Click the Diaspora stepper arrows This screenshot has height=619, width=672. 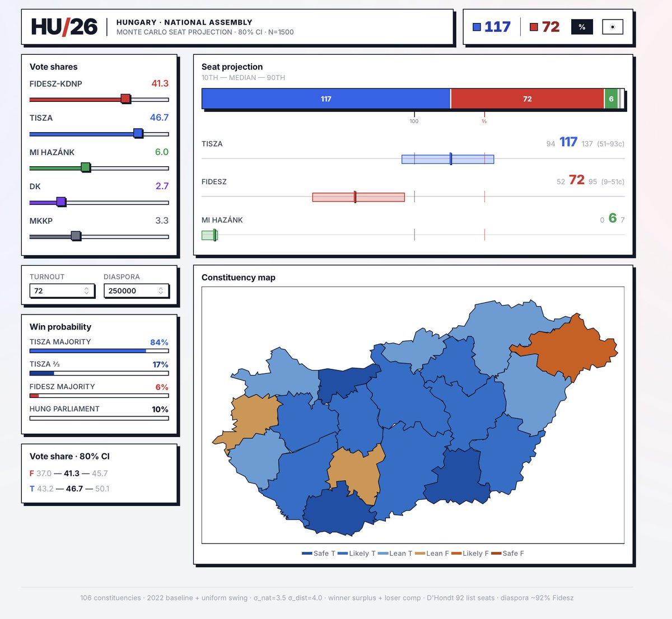point(161,290)
